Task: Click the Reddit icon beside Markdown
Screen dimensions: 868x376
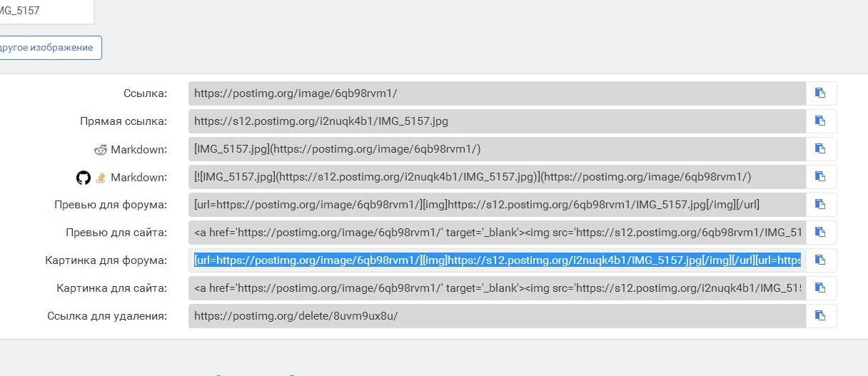Action: tap(100, 150)
